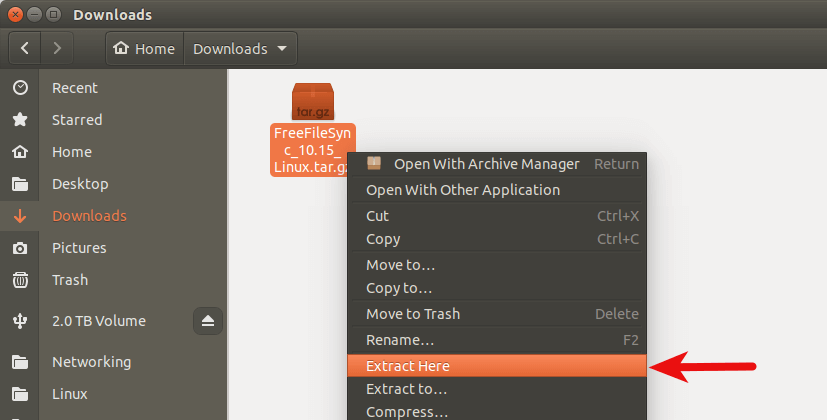Go forward with the right arrow button

coord(58,48)
